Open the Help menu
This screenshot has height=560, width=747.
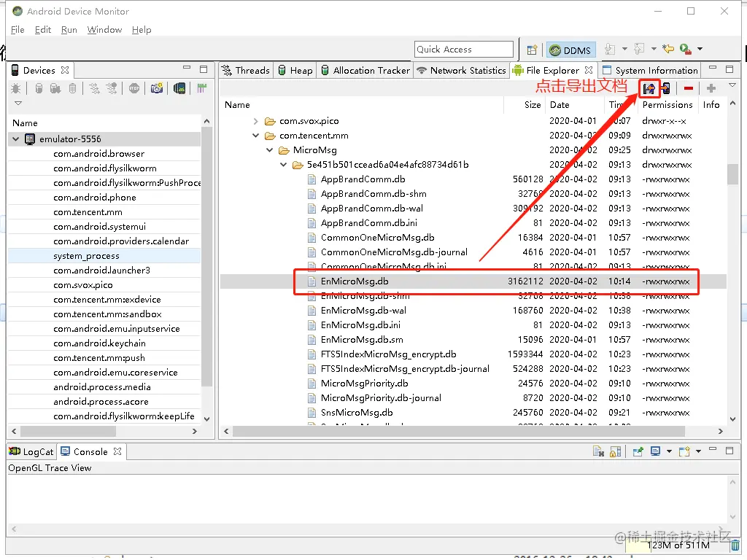(x=142, y=29)
